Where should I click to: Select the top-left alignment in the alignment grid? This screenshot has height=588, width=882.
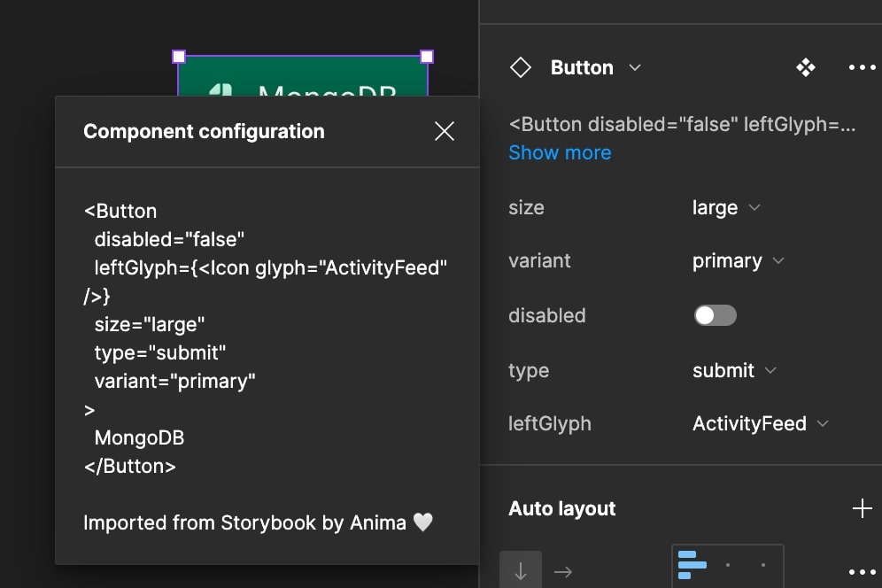692,564
